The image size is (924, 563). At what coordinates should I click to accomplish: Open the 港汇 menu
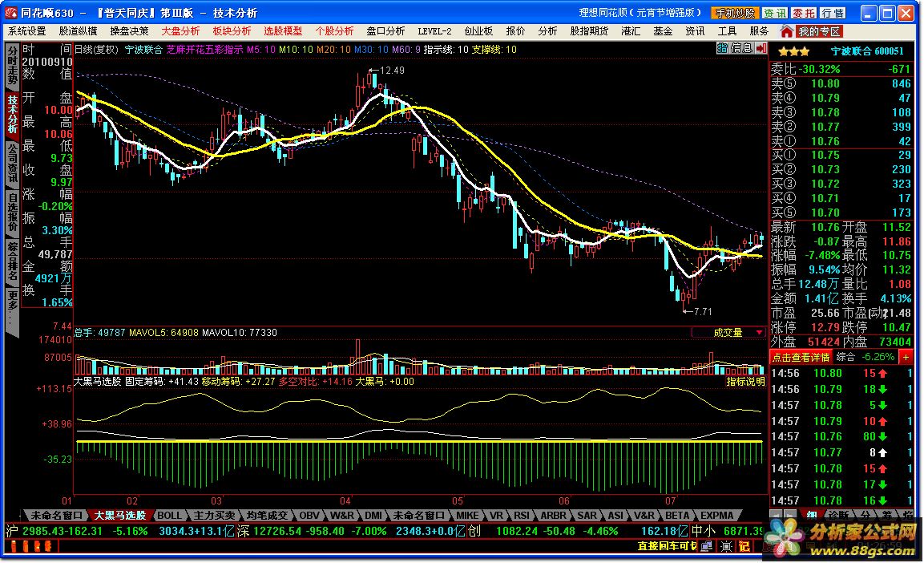click(631, 30)
